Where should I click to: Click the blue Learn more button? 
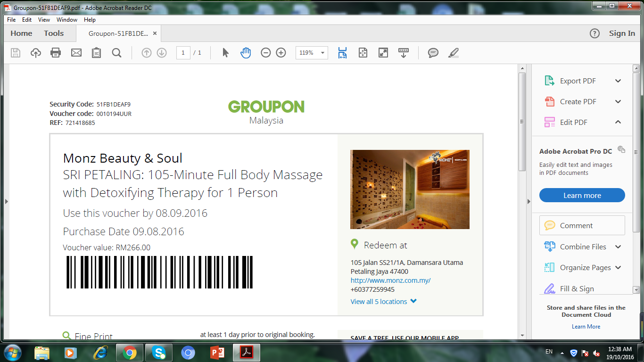582,195
